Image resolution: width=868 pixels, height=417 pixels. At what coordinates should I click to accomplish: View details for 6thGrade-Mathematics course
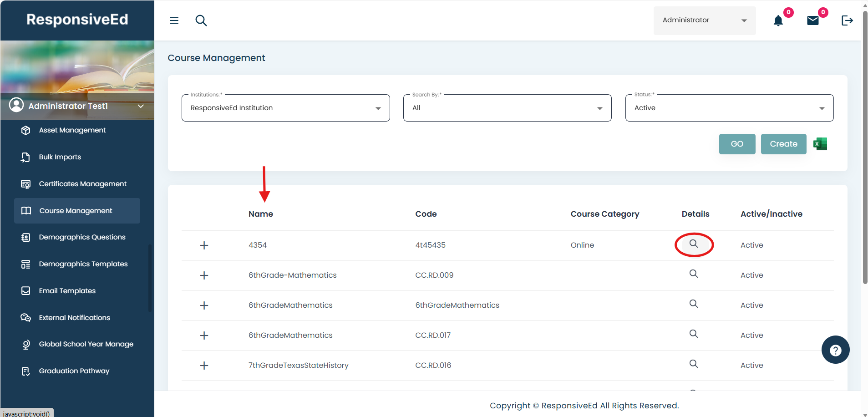[694, 274]
